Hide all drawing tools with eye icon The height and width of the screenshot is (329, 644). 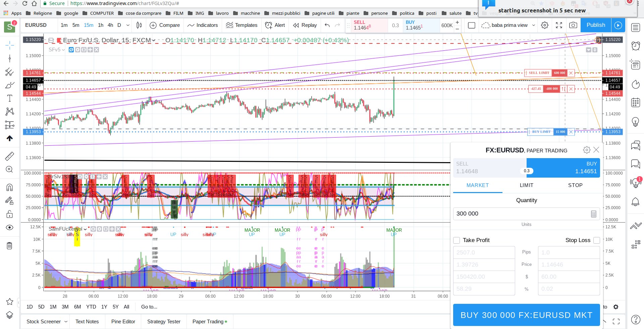pyautogui.click(x=10, y=228)
